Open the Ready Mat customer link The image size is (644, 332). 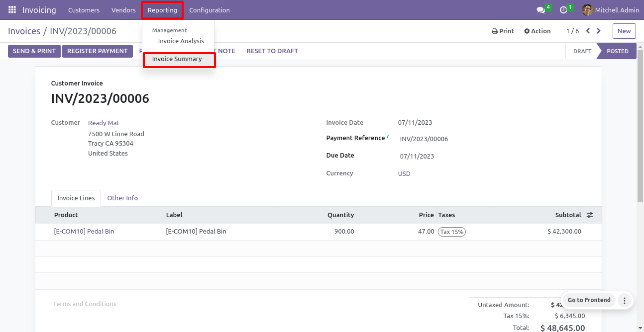(x=104, y=123)
